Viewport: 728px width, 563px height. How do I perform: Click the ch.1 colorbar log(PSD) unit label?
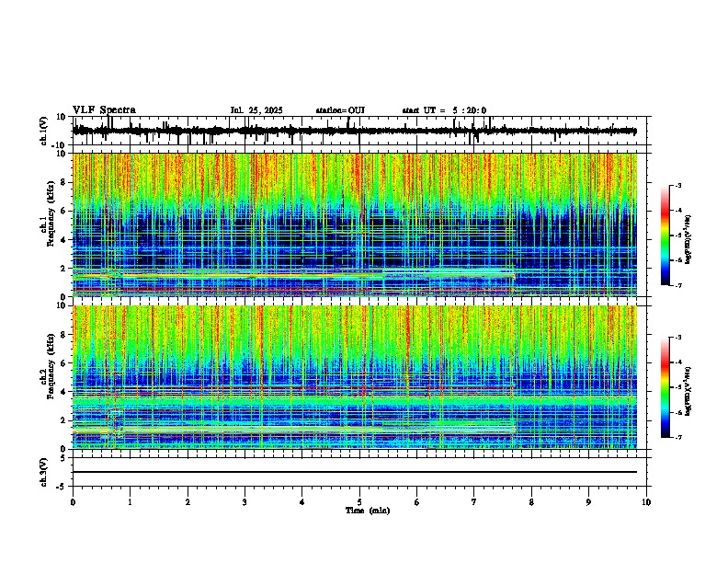pos(688,239)
